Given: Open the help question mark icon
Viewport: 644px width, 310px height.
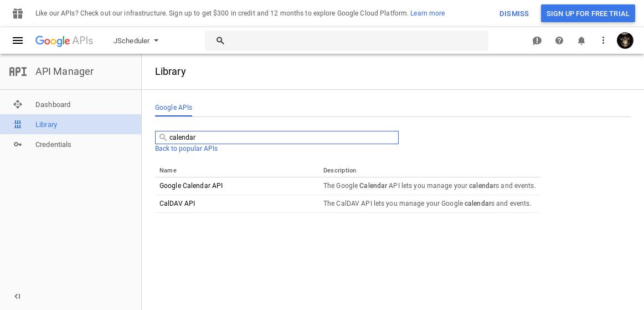Looking at the screenshot, I should [559, 40].
